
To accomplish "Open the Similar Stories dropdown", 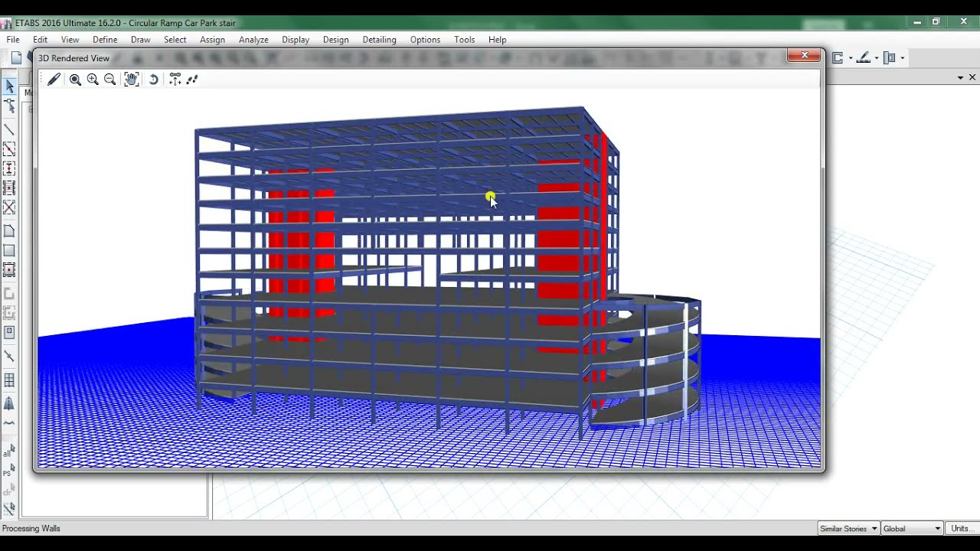I will pos(848,529).
